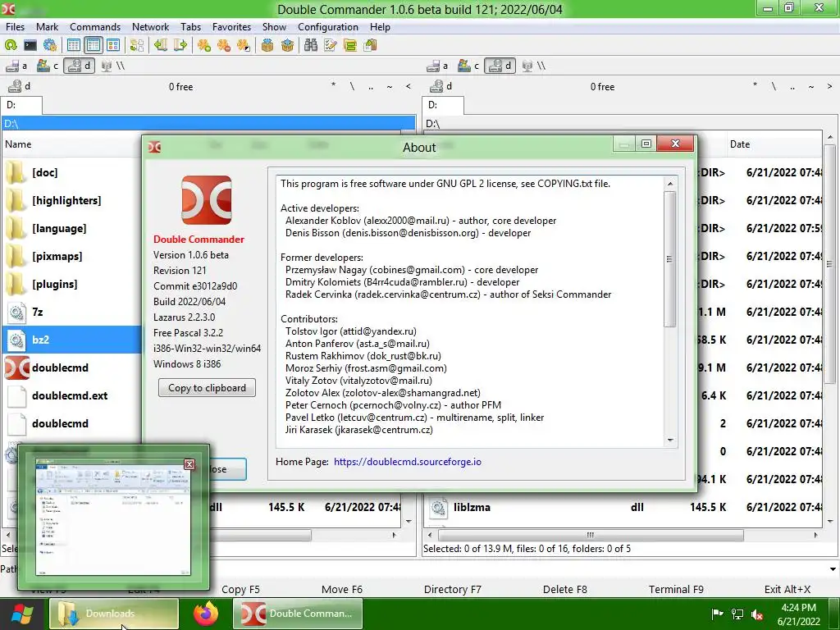Select the right panel D: tab
The image size is (840, 630).
click(443, 105)
